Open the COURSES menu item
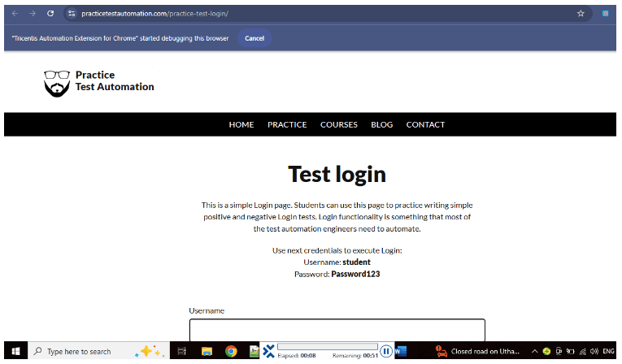Image resolution: width=622 pixels, height=364 pixels. [x=338, y=125]
